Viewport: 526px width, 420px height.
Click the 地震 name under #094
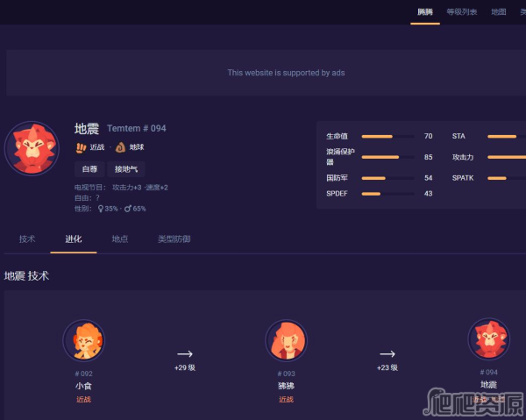click(x=489, y=384)
